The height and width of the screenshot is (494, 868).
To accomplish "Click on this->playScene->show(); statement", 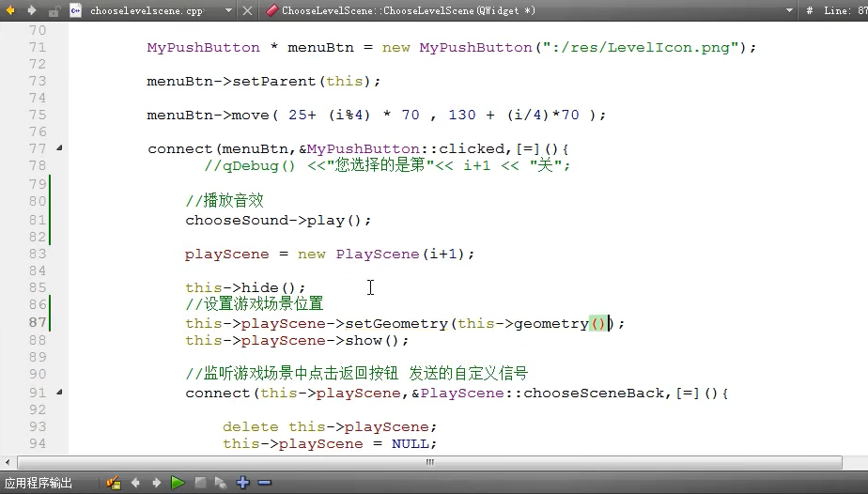I will pos(297,340).
